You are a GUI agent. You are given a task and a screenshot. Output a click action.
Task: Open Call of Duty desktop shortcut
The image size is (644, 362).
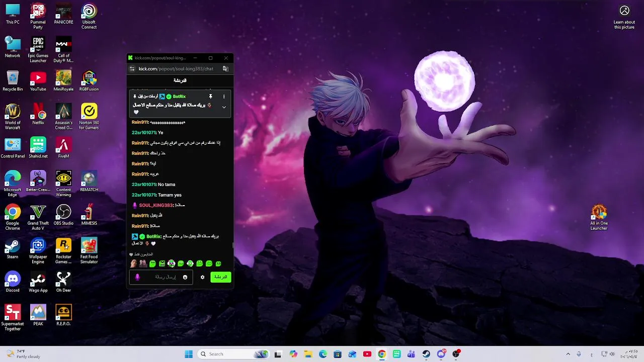click(x=63, y=50)
